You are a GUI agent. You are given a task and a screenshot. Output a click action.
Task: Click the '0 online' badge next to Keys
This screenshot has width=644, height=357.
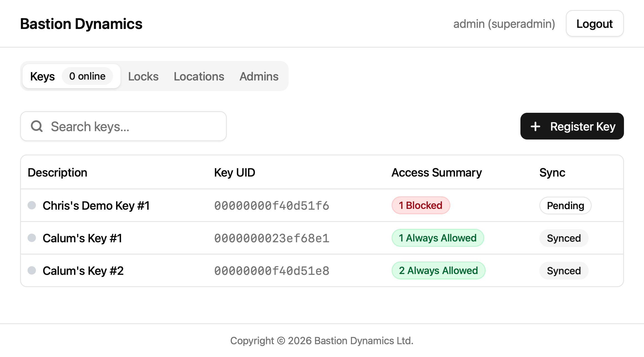(x=87, y=76)
